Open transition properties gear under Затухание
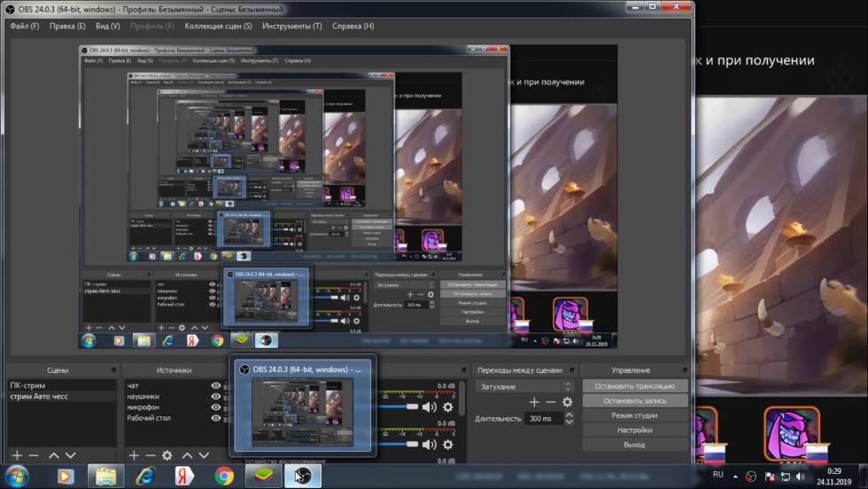 click(x=567, y=402)
